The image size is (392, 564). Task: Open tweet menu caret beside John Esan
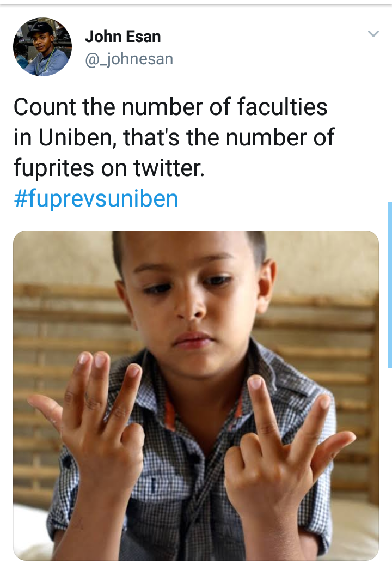point(373,34)
